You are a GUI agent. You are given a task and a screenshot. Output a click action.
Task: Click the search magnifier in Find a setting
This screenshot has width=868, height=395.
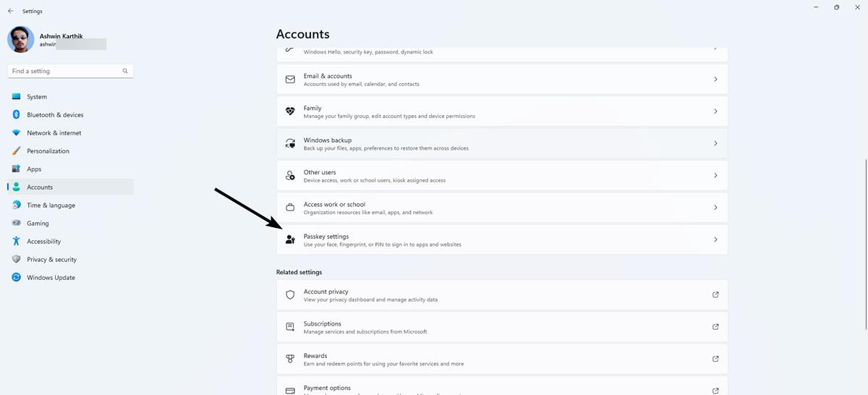(125, 71)
